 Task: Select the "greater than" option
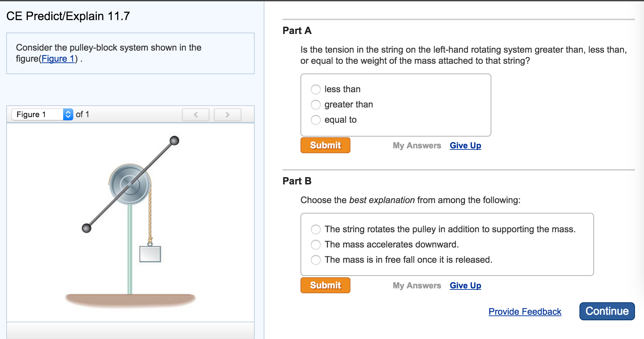tap(315, 105)
